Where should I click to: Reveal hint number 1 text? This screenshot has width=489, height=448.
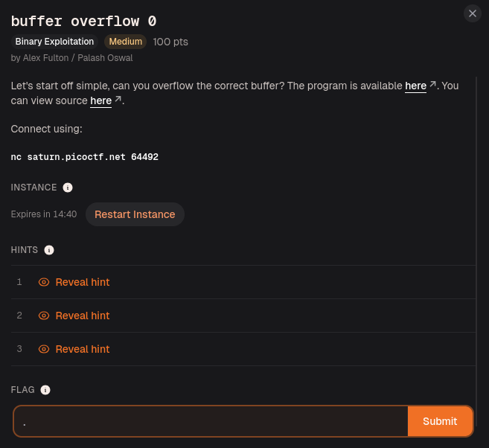(83, 282)
